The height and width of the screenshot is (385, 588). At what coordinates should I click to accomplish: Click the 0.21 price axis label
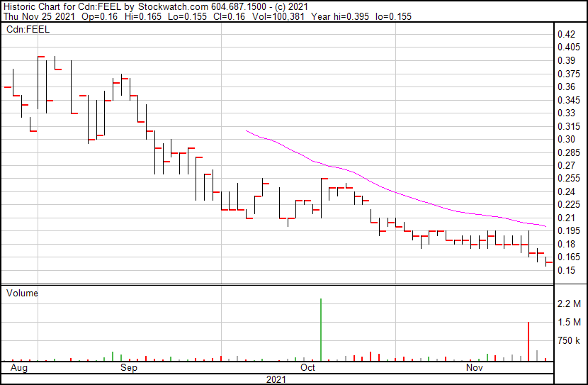click(566, 218)
